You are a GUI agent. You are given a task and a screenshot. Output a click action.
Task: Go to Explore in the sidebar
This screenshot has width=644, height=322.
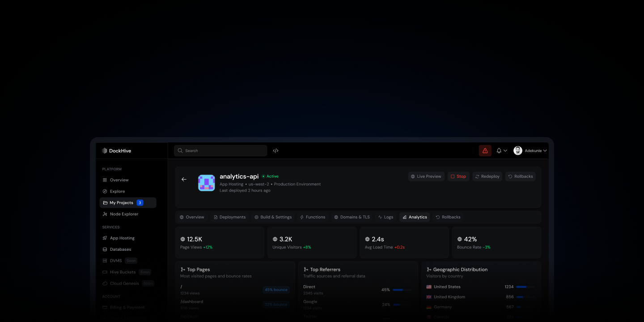117,191
